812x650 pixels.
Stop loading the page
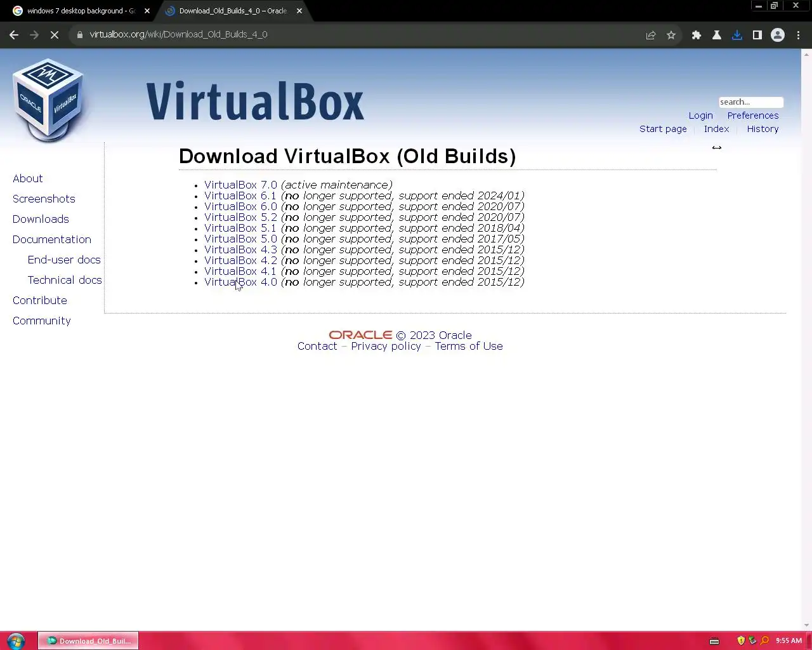(x=55, y=35)
